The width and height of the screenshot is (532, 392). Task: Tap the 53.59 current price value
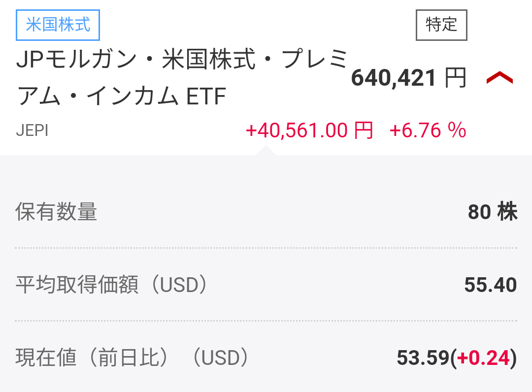pos(423,358)
